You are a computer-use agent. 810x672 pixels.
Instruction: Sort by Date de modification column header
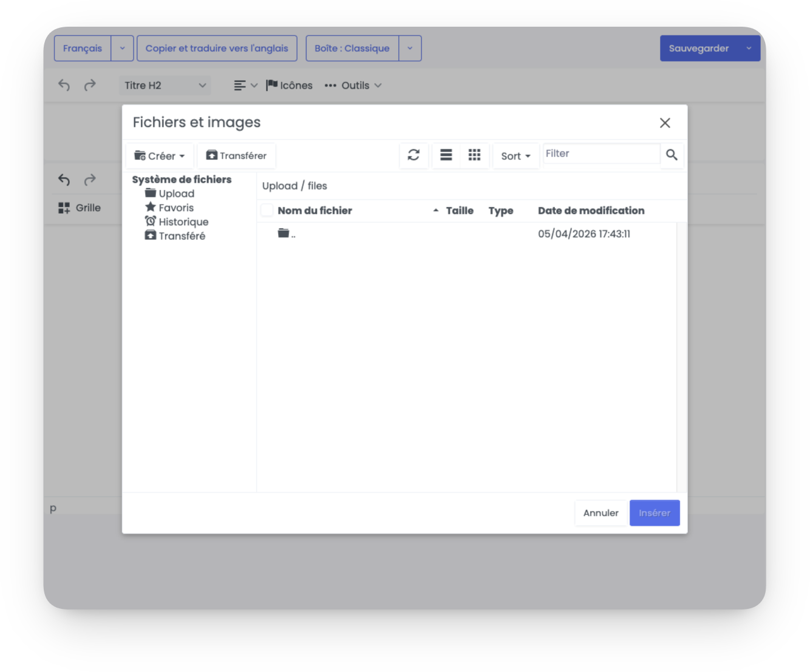(591, 211)
